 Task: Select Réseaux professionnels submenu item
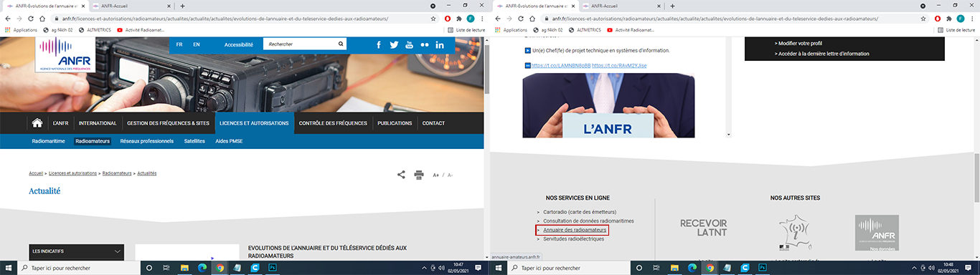[147, 141]
